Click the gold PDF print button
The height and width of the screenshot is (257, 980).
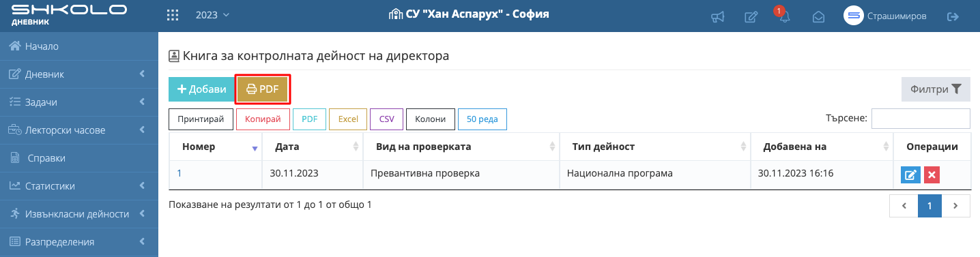263,89
